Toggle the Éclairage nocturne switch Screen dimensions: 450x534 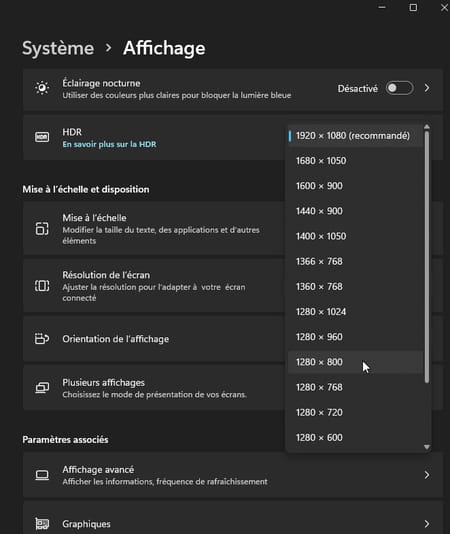point(400,88)
